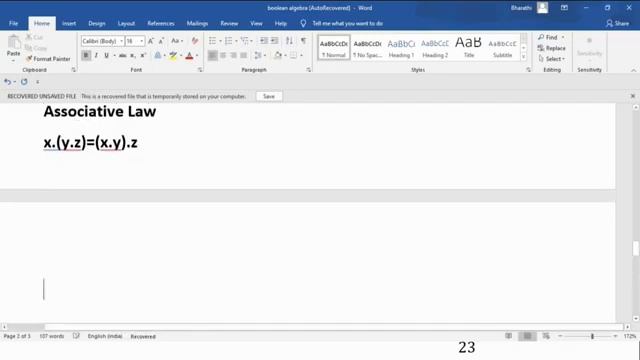
Task: Pick the red font color
Action: pyautogui.click(x=189, y=56)
